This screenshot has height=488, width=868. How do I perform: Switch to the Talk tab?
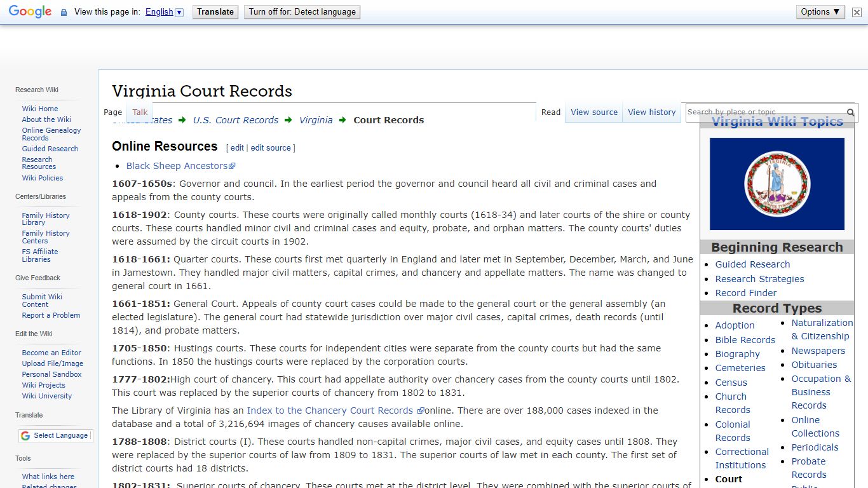click(140, 112)
